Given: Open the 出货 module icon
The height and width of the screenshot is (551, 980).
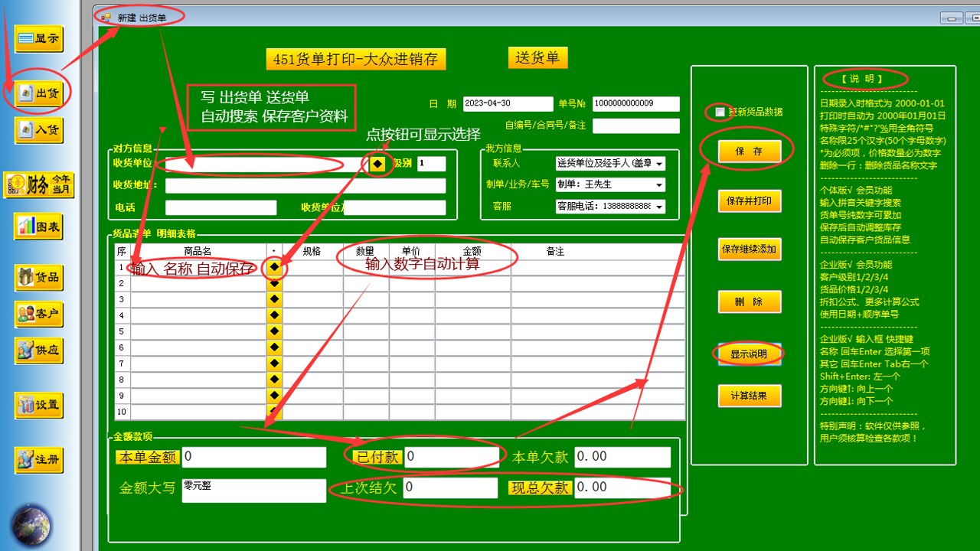Looking at the screenshot, I should pos(38,91).
